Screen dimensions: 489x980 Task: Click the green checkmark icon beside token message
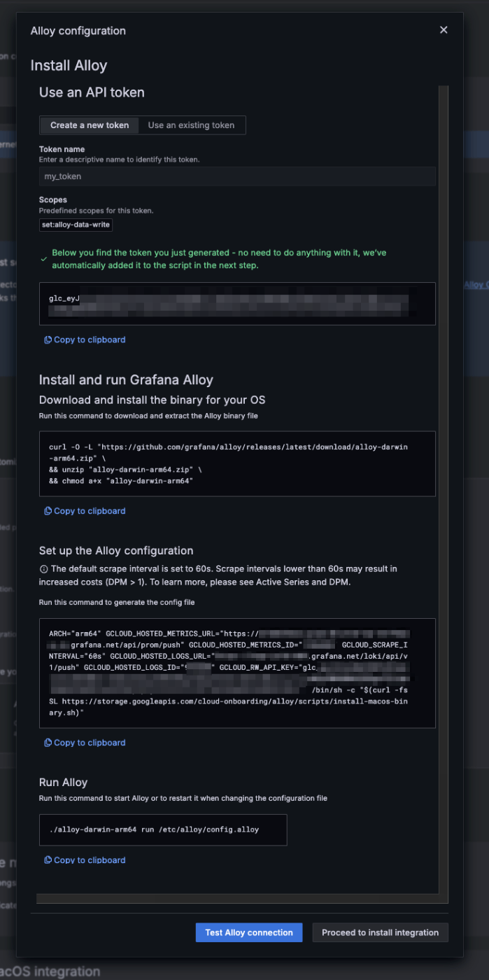pyautogui.click(x=44, y=259)
